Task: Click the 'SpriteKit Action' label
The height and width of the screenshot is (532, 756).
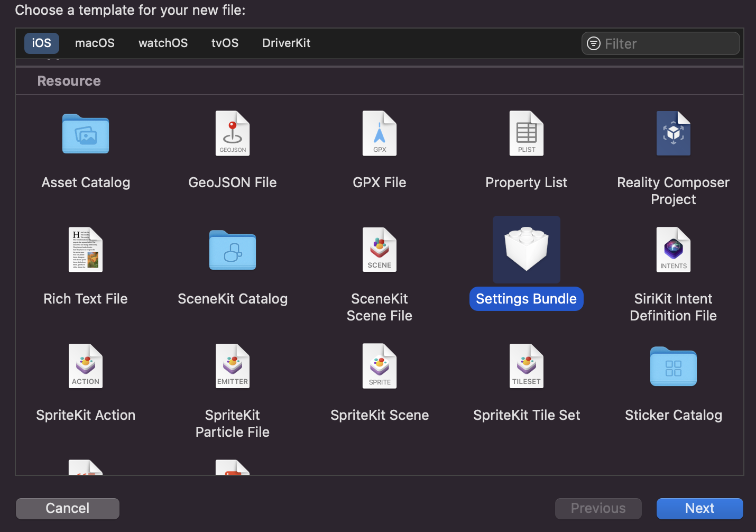Action: pos(86,415)
